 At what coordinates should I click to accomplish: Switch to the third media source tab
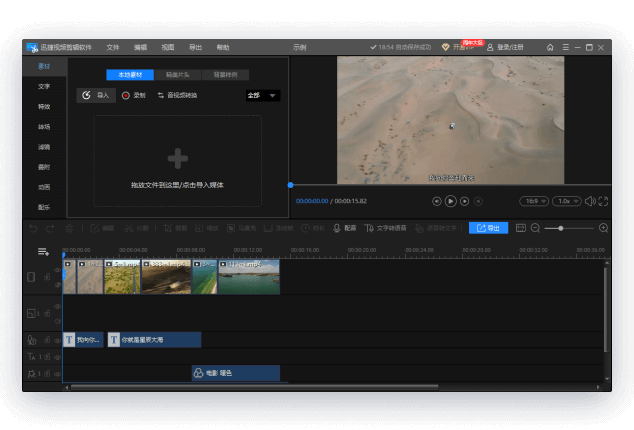[x=225, y=75]
